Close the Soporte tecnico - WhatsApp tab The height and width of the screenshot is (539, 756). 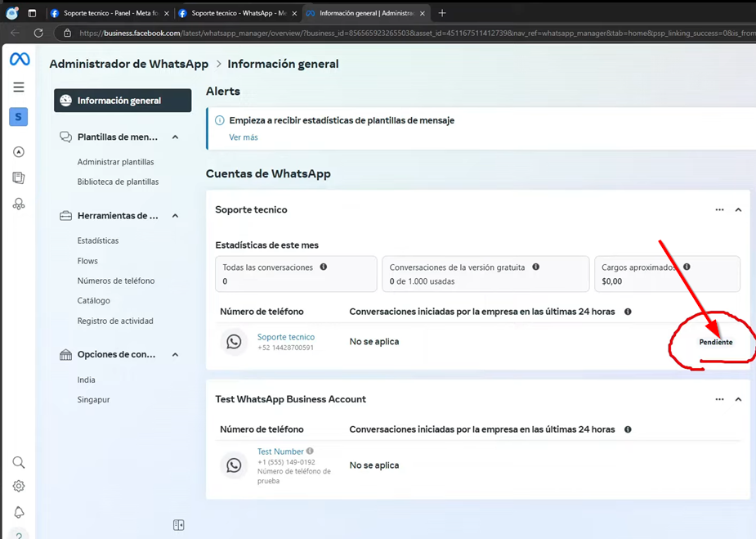pyautogui.click(x=295, y=14)
